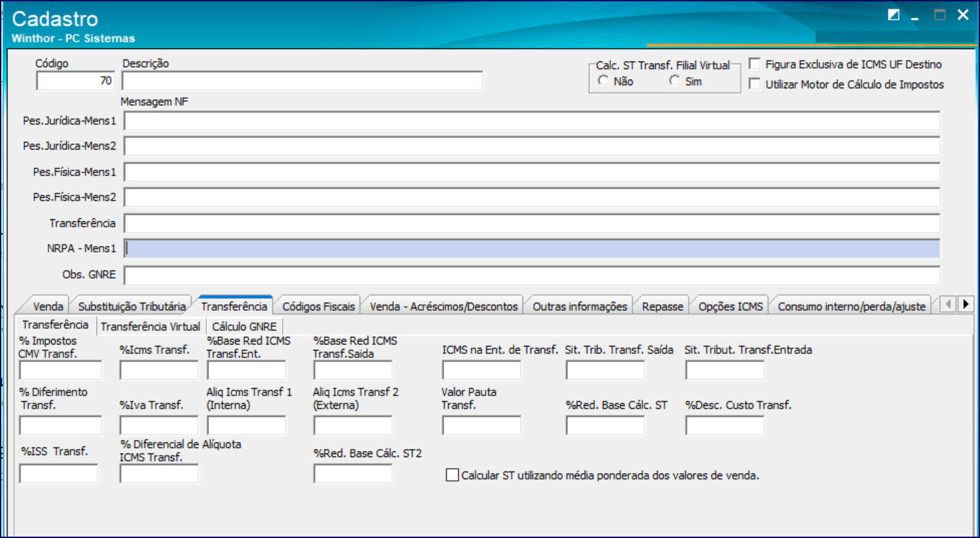Open the Opções ICMS tab

point(730,306)
